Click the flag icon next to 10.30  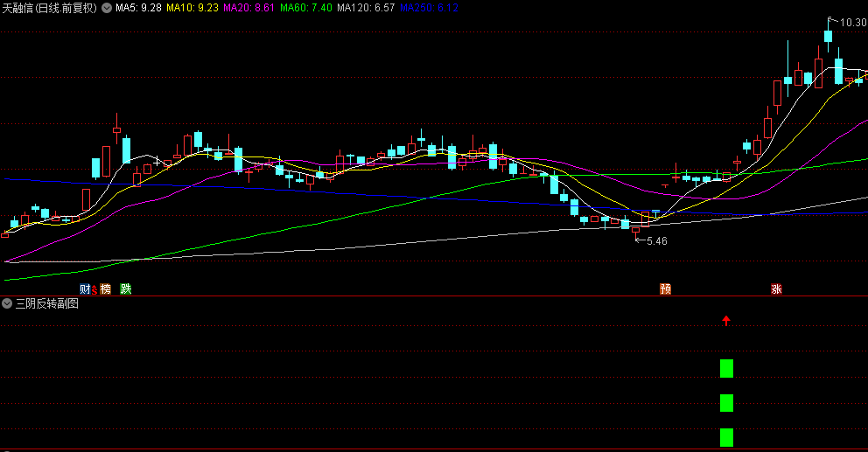tap(832, 21)
